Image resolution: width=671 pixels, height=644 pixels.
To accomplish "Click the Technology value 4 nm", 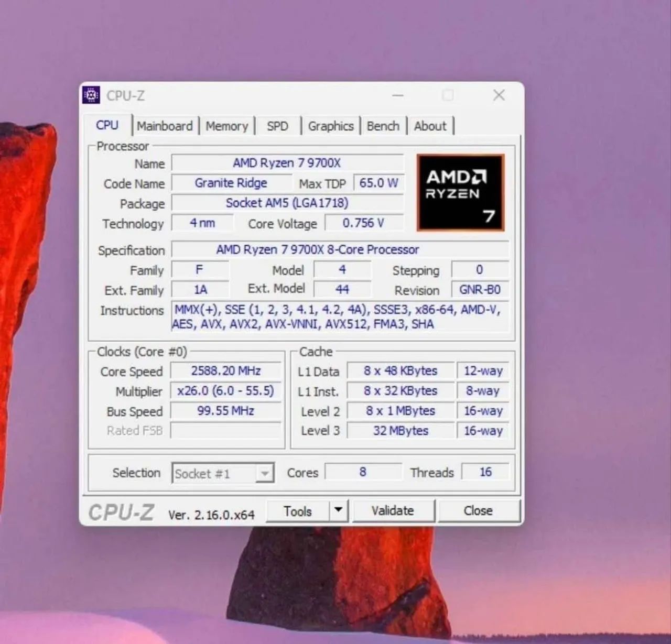I will point(202,223).
